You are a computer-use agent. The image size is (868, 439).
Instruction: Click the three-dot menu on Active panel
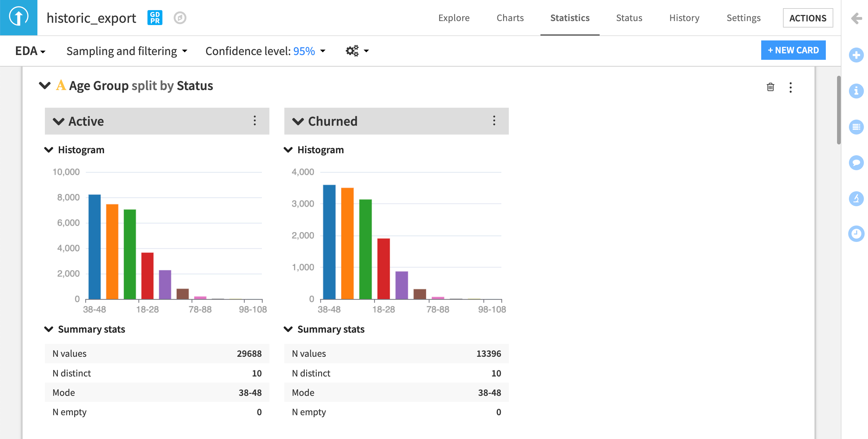(x=255, y=120)
